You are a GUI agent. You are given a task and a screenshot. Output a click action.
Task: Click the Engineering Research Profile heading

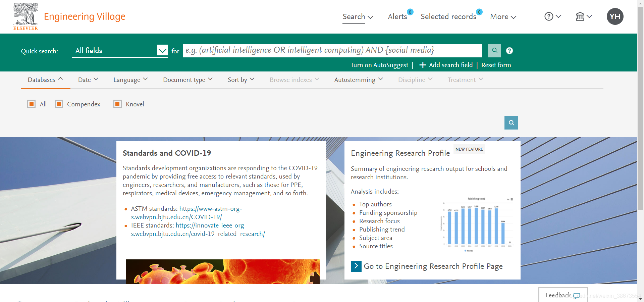pyautogui.click(x=400, y=153)
